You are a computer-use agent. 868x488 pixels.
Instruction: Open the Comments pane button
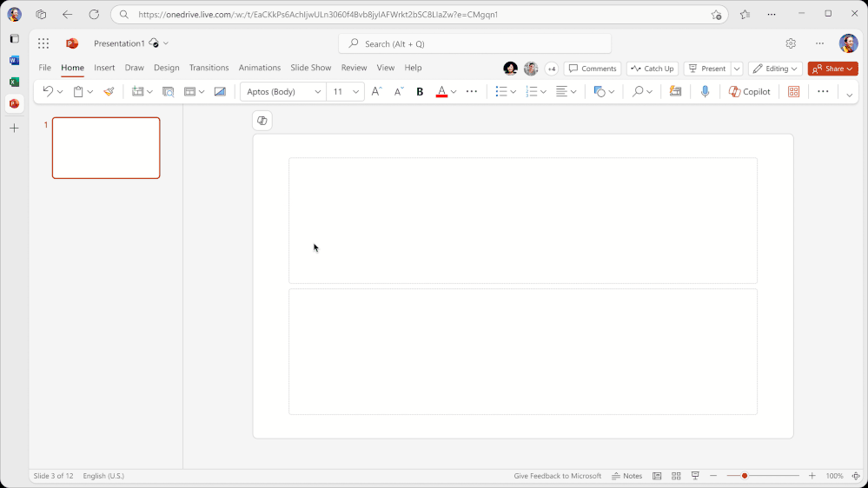(593, 69)
